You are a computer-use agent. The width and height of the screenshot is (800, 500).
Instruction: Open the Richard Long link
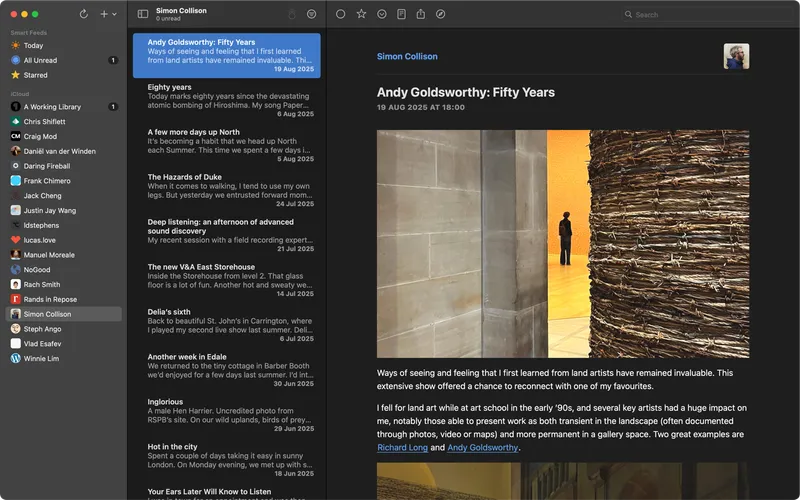tap(403, 448)
